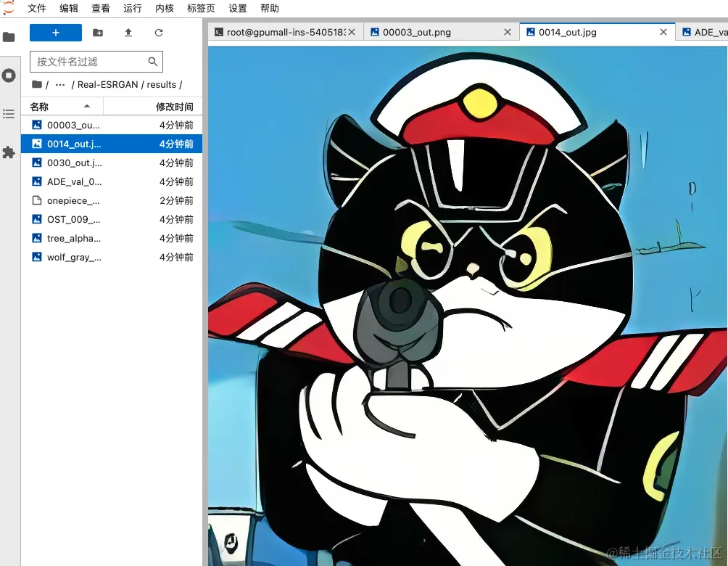Go to root folder breadcrumb icon

point(37,85)
